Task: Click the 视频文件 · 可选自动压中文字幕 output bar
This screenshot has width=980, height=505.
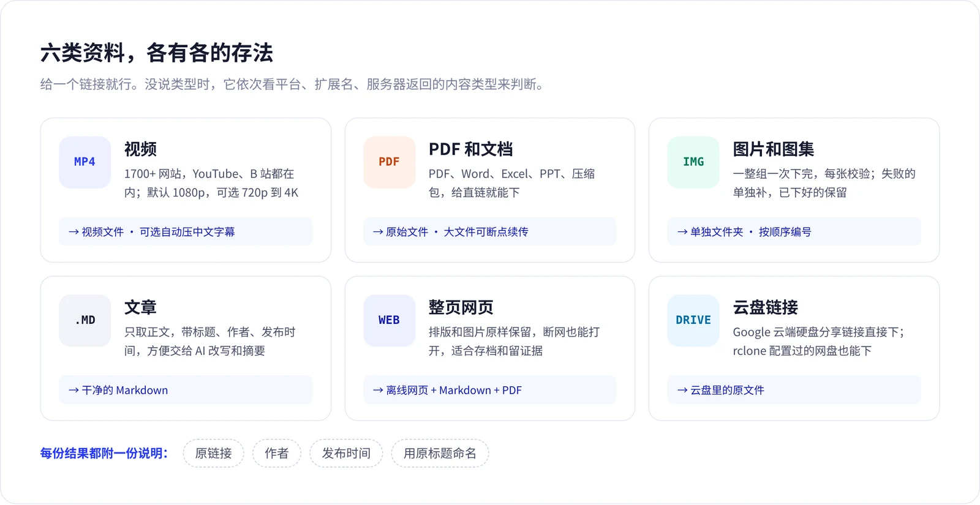Action: pos(186,232)
